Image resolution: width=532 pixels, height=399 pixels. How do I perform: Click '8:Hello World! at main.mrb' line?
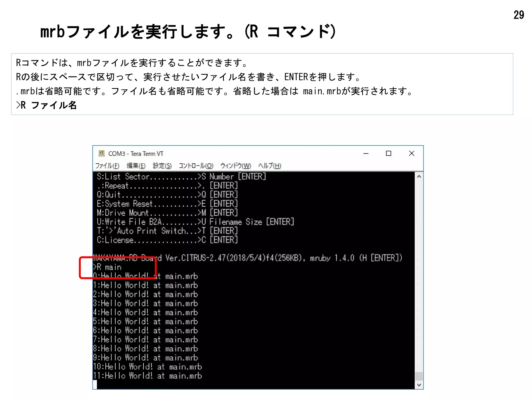[x=145, y=349]
